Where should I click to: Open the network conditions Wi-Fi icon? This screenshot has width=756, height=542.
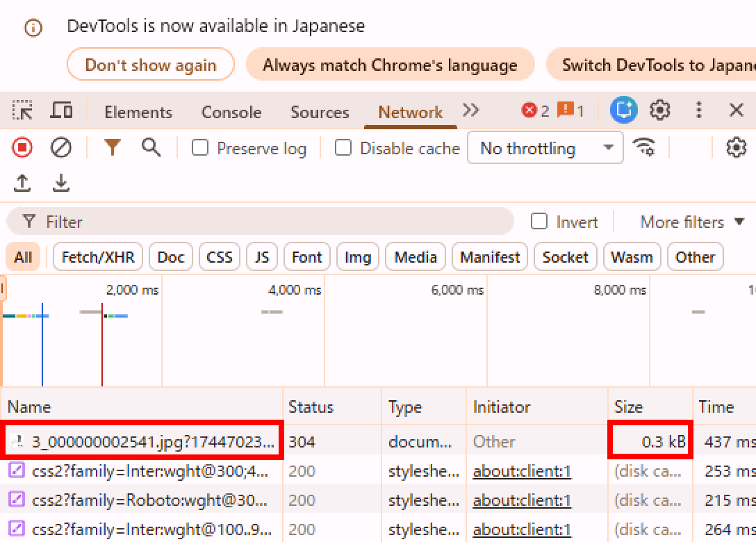tap(644, 147)
